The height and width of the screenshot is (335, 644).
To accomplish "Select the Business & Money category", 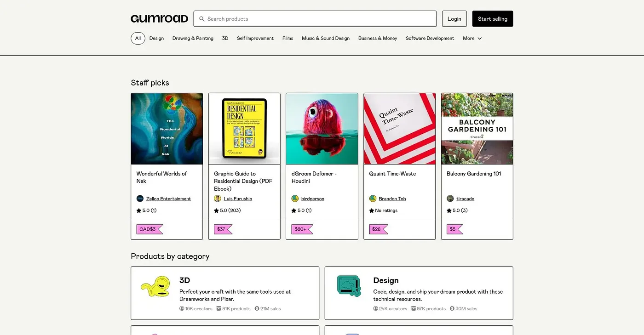I will pyautogui.click(x=378, y=38).
